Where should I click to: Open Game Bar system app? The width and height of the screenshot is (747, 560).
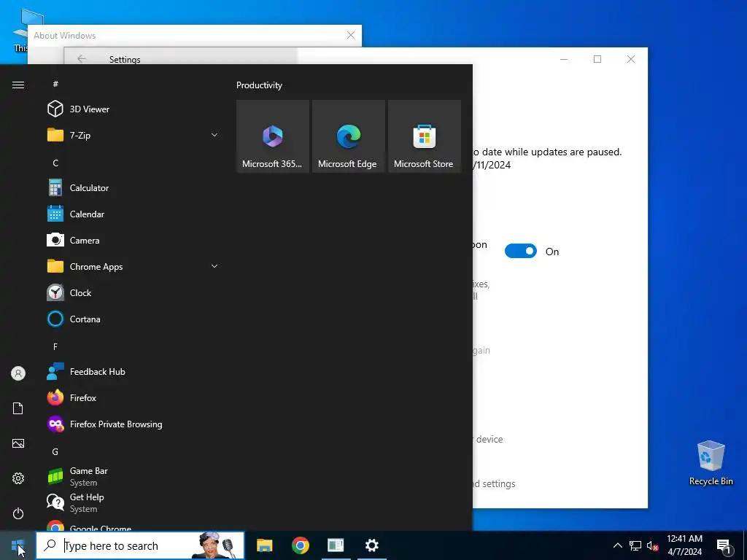(133, 476)
